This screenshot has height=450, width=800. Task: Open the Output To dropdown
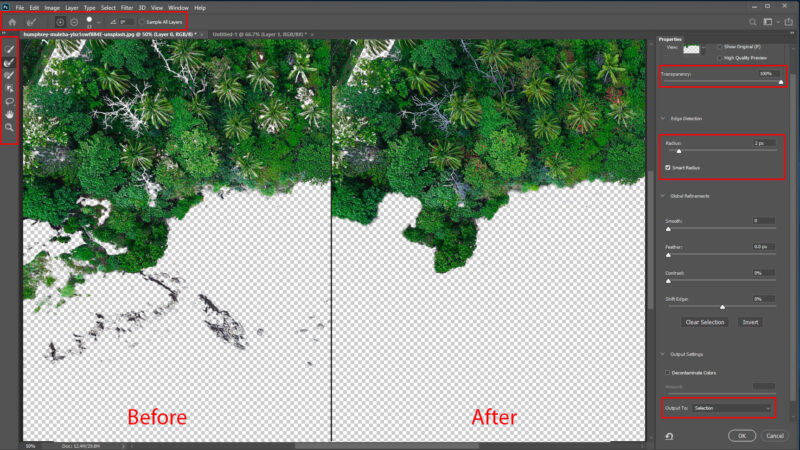tap(731, 408)
